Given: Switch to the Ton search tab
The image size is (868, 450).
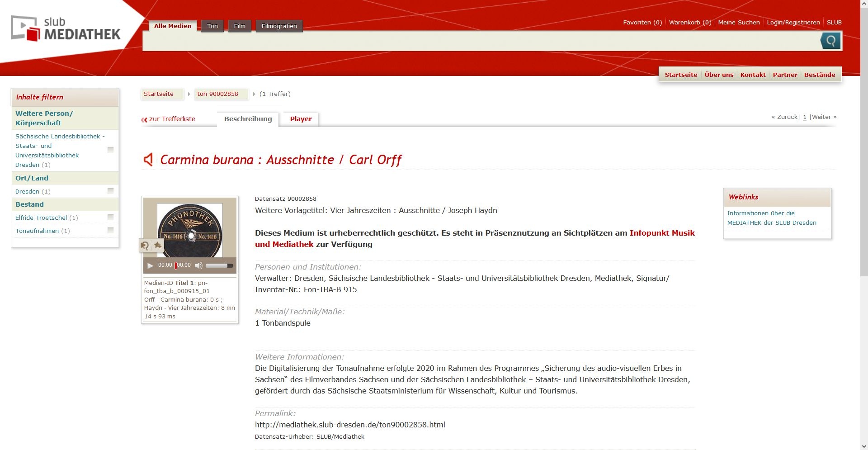Looking at the screenshot, I should point(212,26).
